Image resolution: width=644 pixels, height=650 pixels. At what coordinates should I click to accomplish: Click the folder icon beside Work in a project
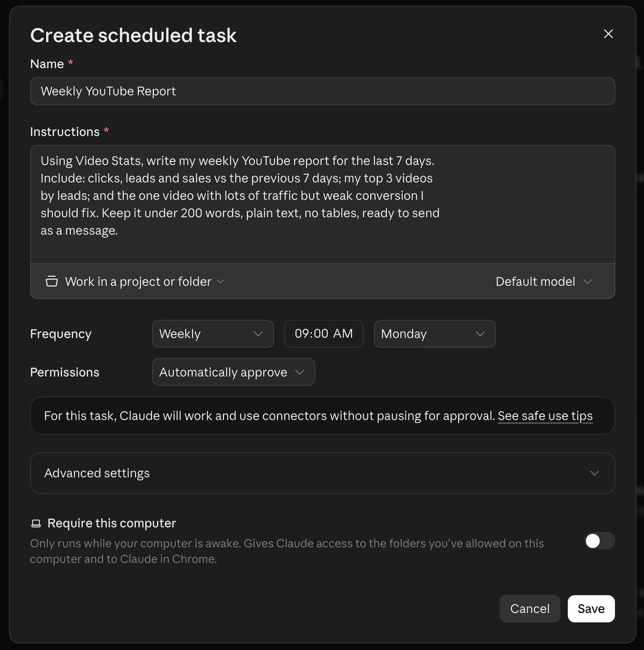pyautogui.click(x=52, y=281)
